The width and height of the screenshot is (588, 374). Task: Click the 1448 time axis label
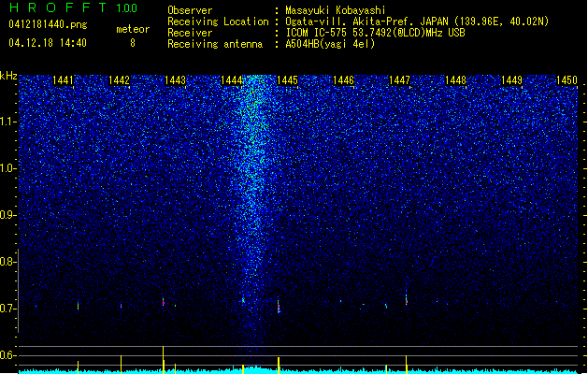(x=455, y=80)
